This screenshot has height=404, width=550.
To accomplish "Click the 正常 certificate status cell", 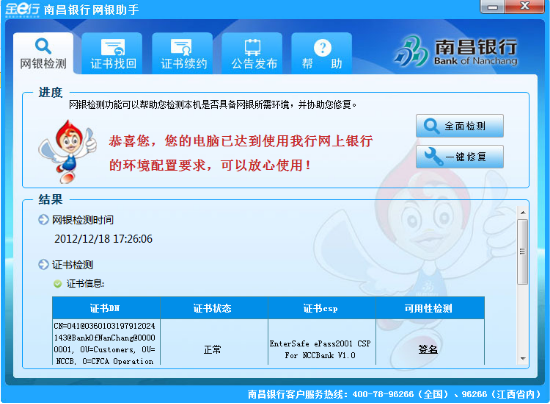I will [214, 342].
